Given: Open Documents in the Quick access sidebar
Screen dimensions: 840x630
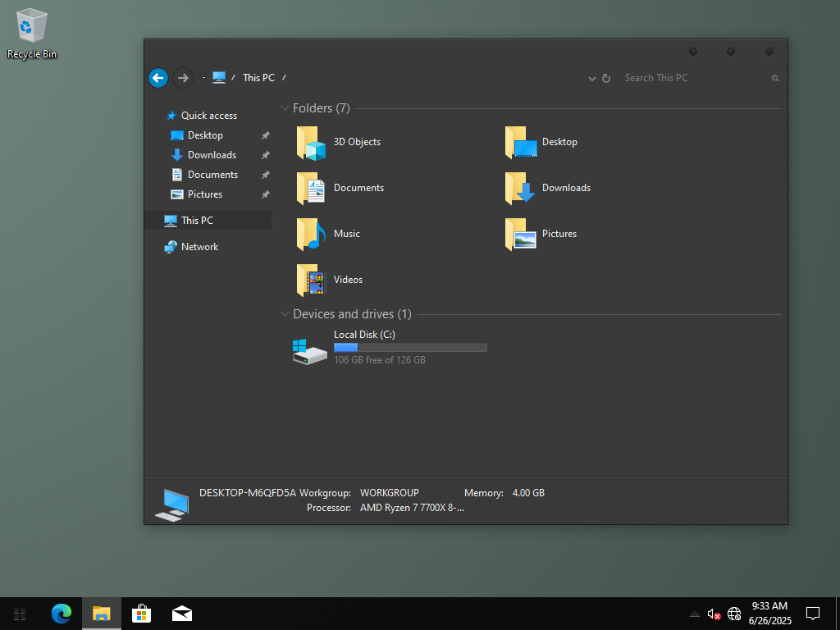Looking at the screenshot, I should (204, 175).
